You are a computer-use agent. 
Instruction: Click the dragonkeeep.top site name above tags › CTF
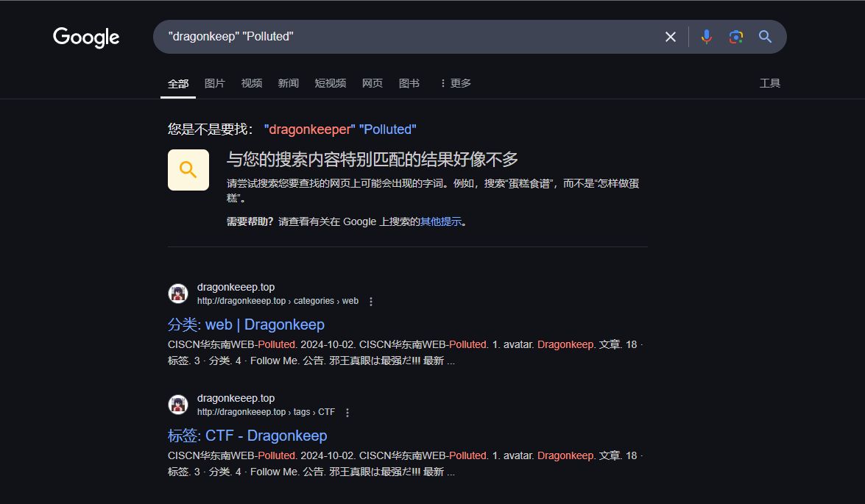(236, 398)
